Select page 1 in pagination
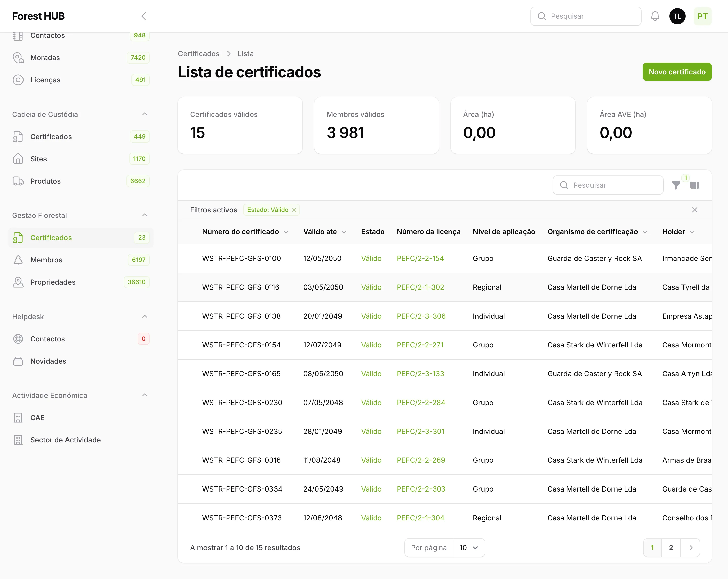This screenshot has height=579, width=728. 652,548
